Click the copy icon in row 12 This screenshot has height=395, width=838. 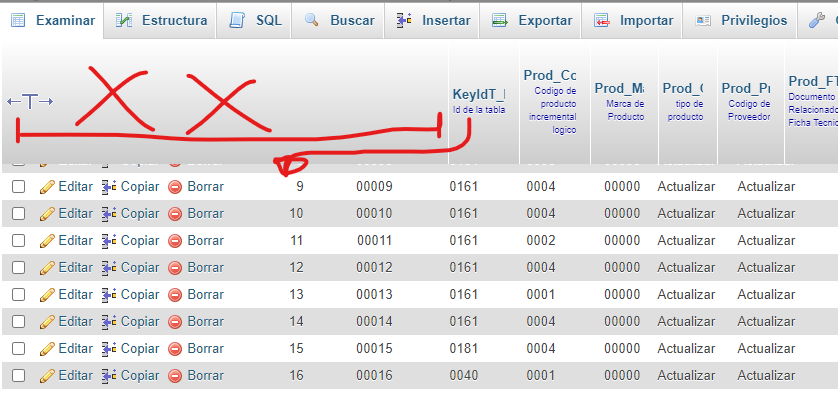(x=109, y=267)
